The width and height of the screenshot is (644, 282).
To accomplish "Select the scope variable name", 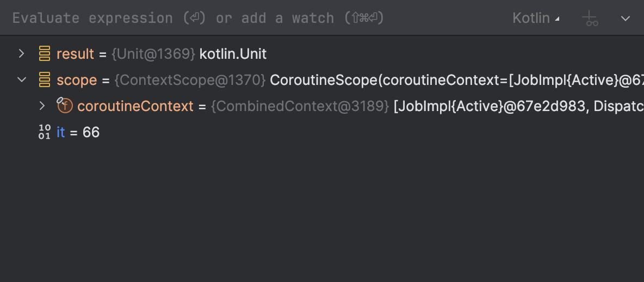I will click(77, 80).
